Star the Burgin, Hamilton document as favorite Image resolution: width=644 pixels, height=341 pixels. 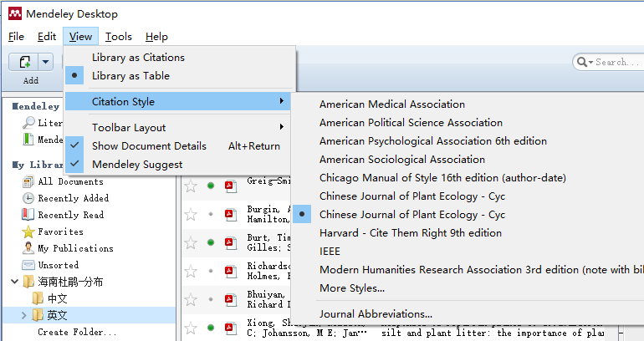point(191,214)
